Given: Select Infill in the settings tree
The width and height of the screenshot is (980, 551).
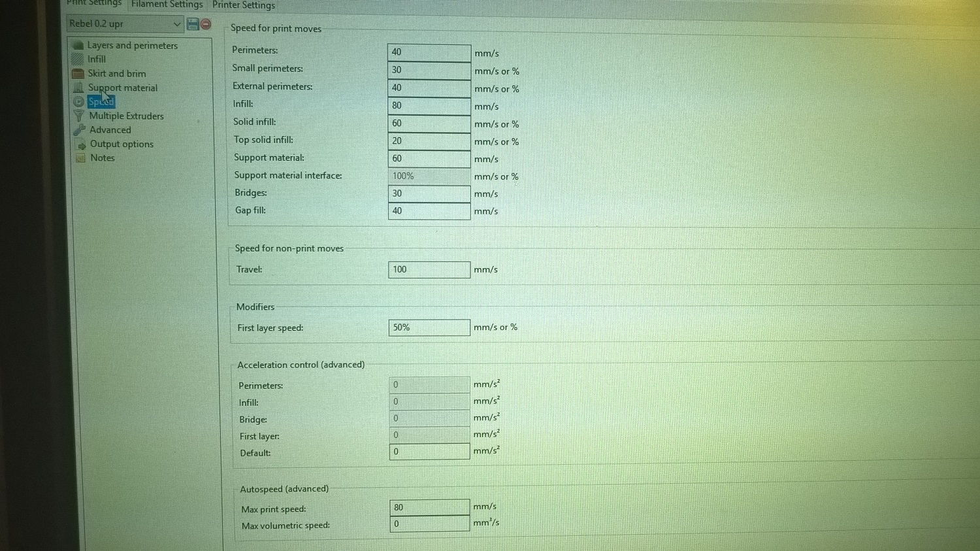Looking at the screenshot, I should (96, 59).
